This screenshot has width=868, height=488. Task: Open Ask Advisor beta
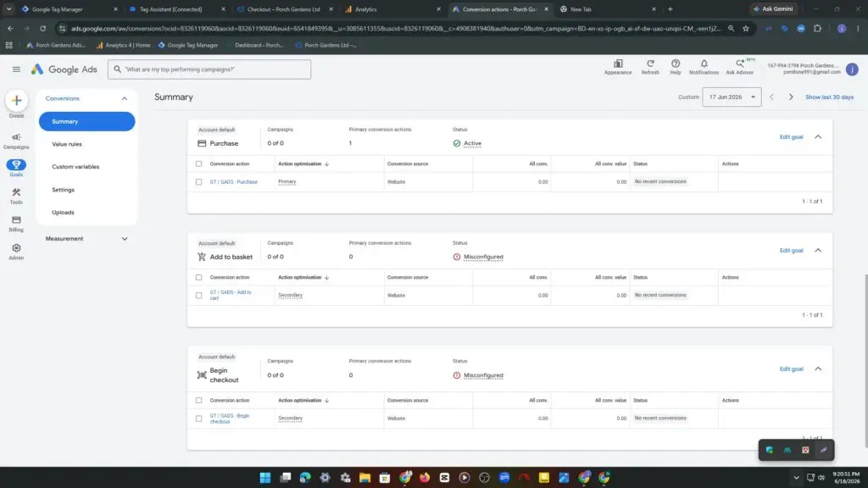pyautogui.click(x=739, y=67)
